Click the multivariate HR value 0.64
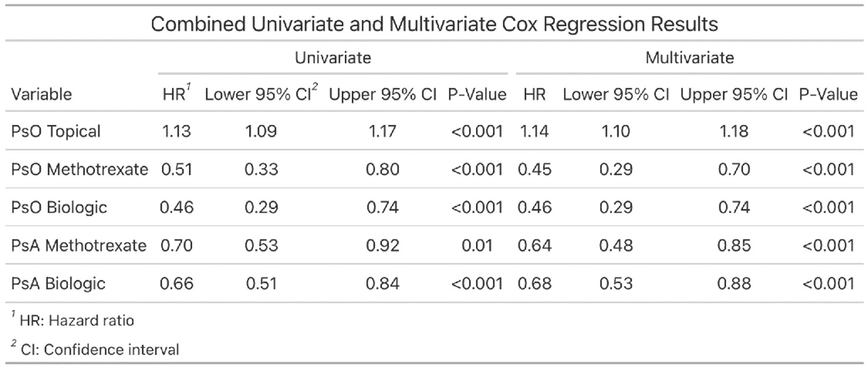This screenshot has height=368, width=868. point(533,245)
